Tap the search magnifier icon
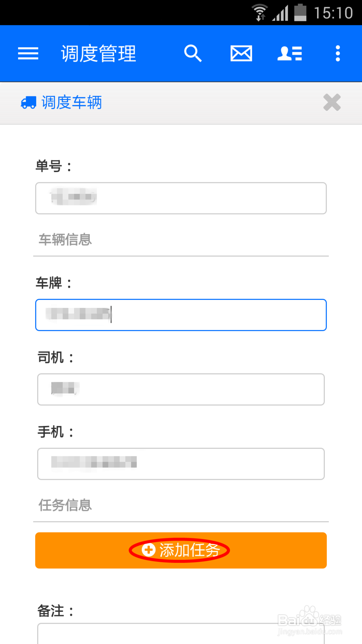 pyautogui.click(x=193, y=54)
